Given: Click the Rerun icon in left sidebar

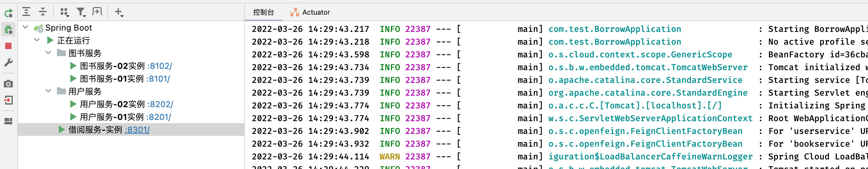Looking at the screenshot, I should tap(8, 13).
